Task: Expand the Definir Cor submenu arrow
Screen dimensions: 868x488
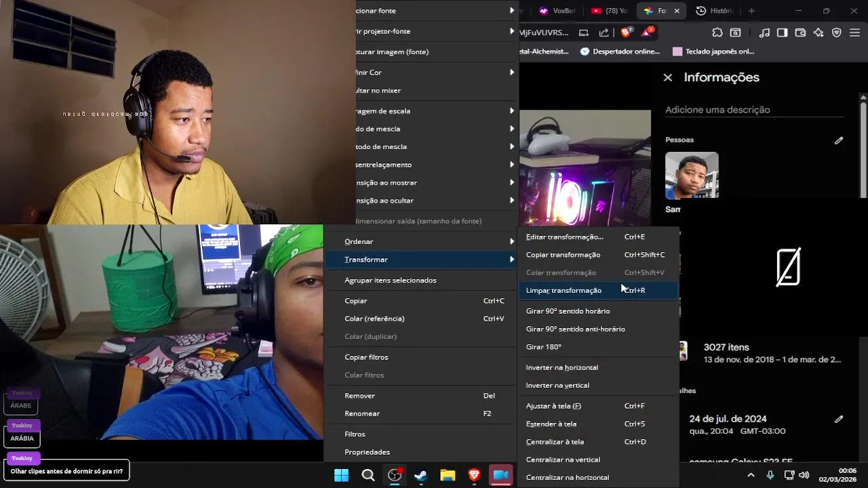Action: [512, 73]
